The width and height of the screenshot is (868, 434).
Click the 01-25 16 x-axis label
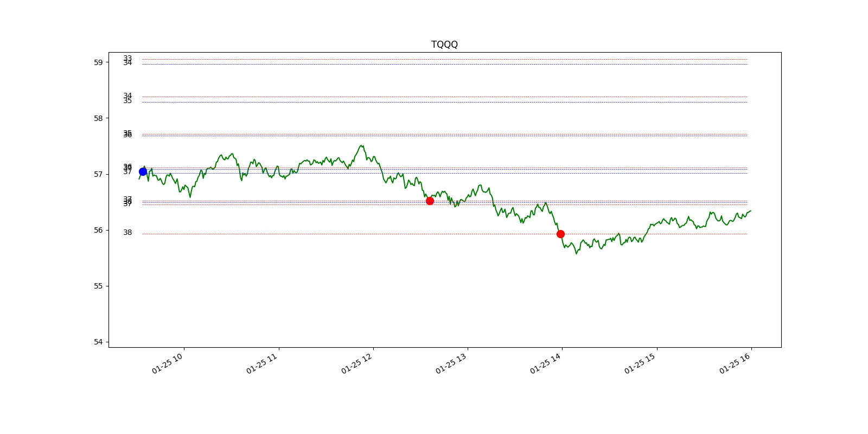pyautogui.click(x=735, y=363)
